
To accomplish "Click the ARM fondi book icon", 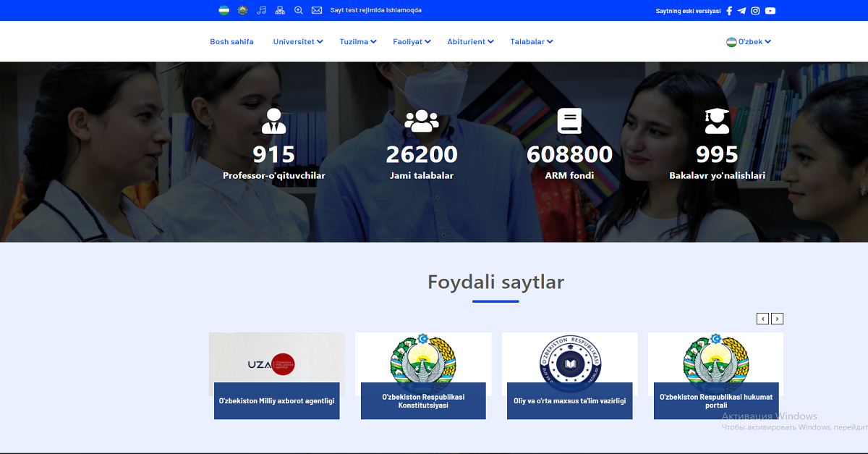I will coord(570,119).
